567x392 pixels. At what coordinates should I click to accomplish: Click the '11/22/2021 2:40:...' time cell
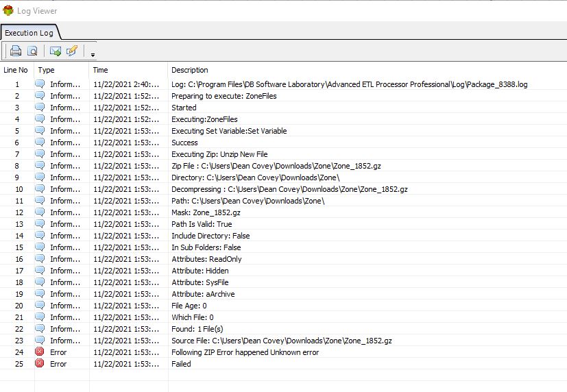click(x=126, y=84)
